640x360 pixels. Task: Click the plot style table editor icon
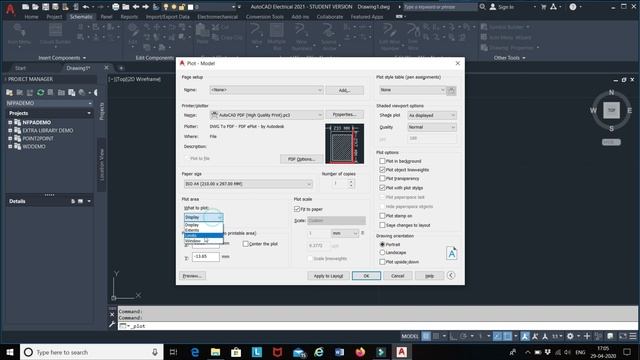[x=451, y=90]
